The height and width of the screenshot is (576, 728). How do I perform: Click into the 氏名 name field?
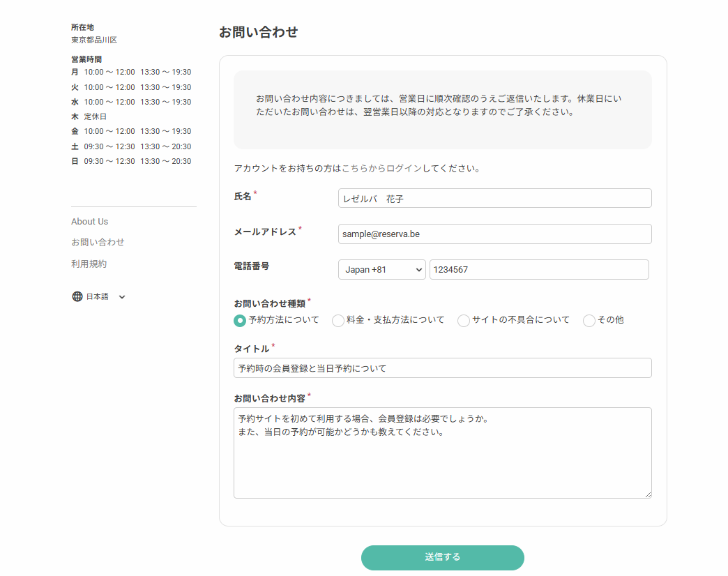pyautogui.click(x=494, y=198)
